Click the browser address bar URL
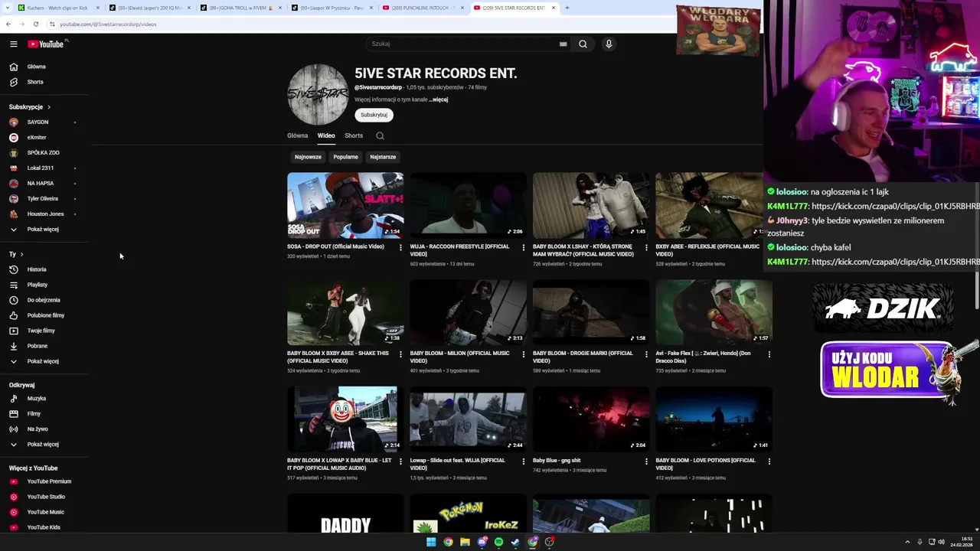 coord(108,24)
